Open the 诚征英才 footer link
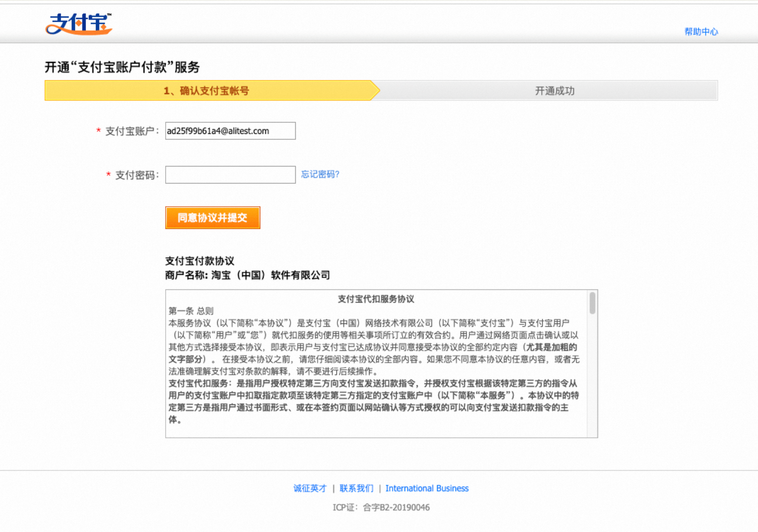 [310, 488]
